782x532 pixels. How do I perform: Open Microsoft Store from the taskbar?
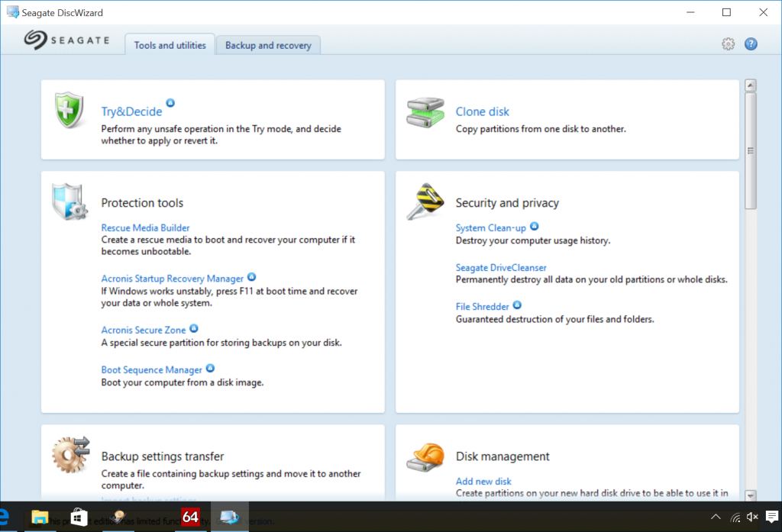click(x=79, y=517)
